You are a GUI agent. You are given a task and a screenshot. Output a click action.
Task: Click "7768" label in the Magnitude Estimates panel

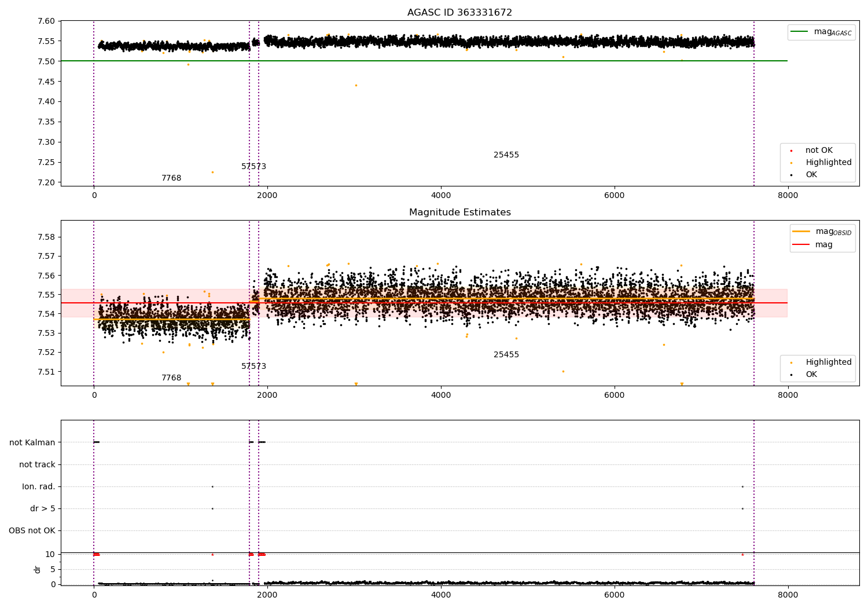coord(171,378)
